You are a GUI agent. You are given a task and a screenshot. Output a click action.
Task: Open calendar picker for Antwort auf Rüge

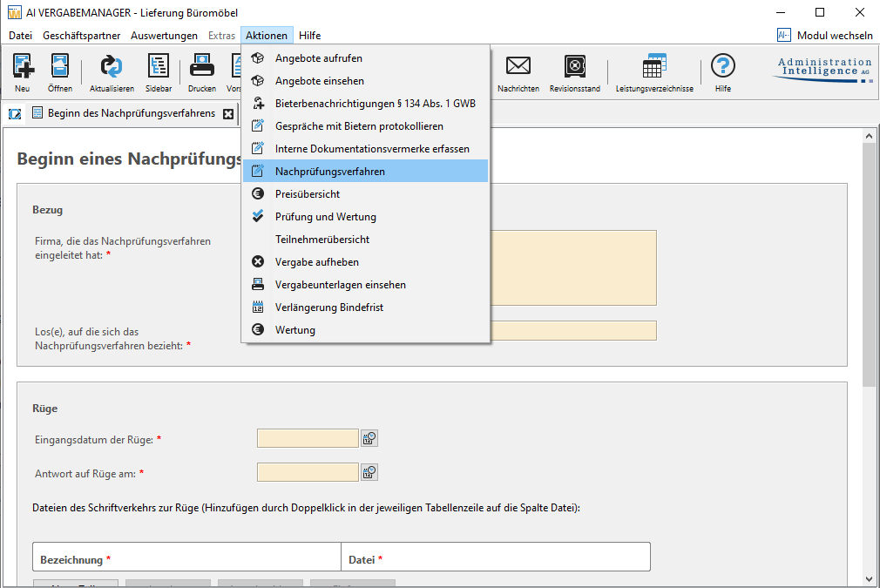[x=369, y=472]
